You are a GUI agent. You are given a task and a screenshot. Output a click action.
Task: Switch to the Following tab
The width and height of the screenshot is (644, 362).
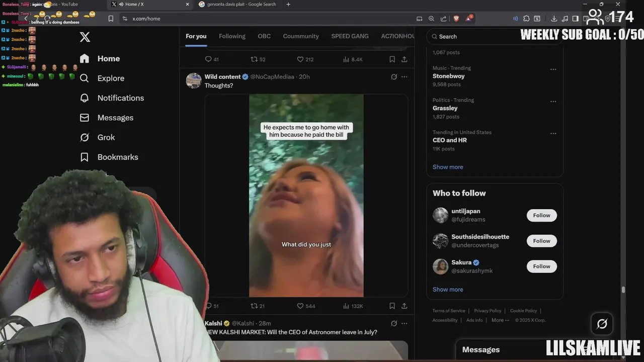coord(232,36)
